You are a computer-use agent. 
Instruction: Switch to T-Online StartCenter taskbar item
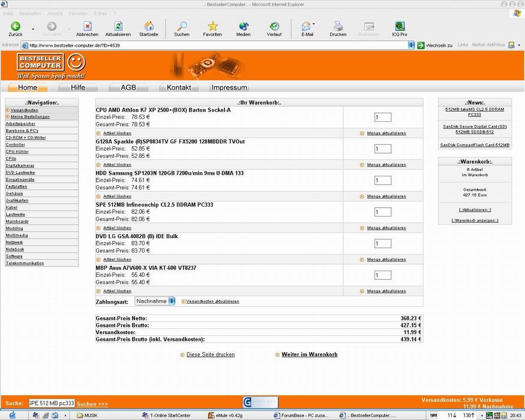[166, 415]
